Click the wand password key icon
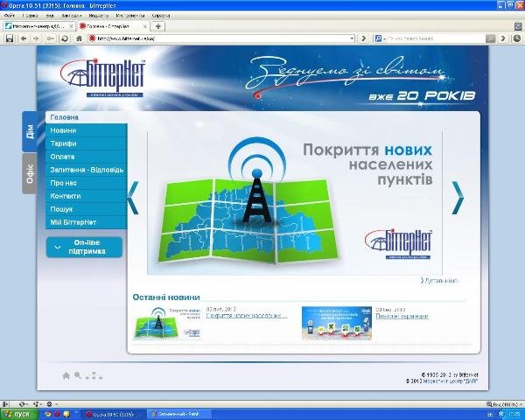The width and height of the screenshot is (525, 420). pyautogui.click(x=50, y=38)
